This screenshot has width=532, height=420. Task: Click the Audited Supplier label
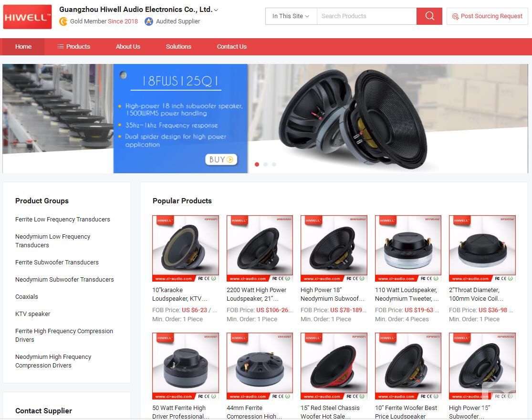(x=178, y=21)
